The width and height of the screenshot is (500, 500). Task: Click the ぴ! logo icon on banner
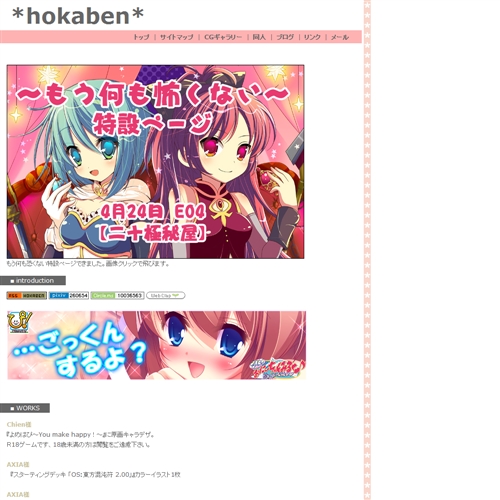pos(20,322)
